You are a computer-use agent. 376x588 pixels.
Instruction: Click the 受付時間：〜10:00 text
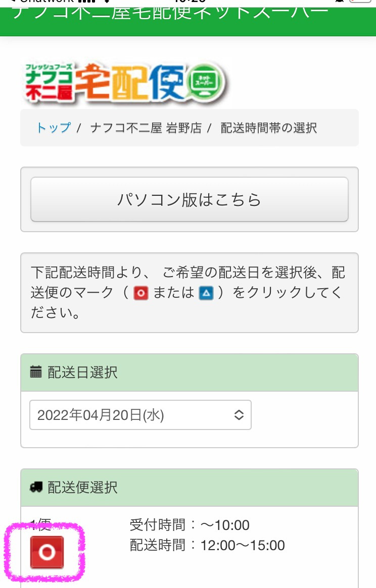pyautogui.click(x=190, y=525)
